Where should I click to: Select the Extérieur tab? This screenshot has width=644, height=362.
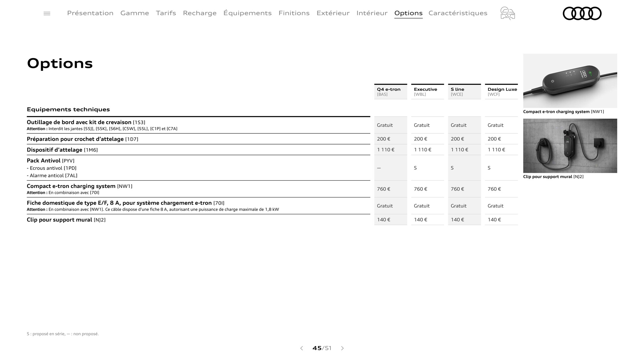tap(333, 13)
